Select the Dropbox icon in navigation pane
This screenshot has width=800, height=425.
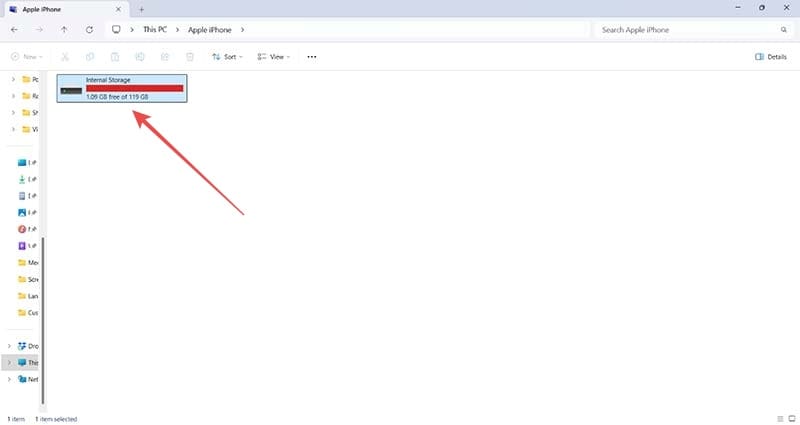pyautogui.click(x=22, y=345)
